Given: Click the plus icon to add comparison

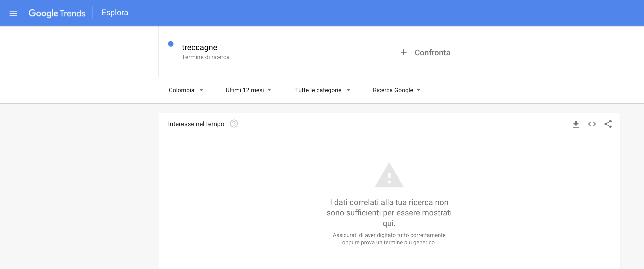Looking at the screenshot, I should pyautogui.click(x=404, y=52).
